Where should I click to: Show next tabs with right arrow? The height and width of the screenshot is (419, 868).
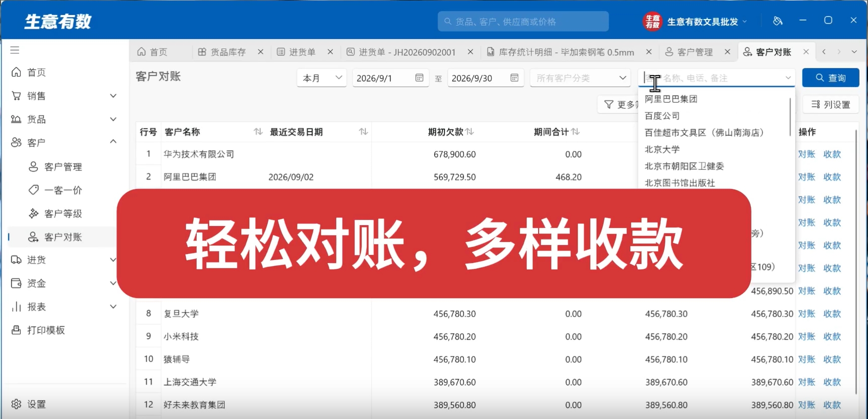(x=839, y=51)
